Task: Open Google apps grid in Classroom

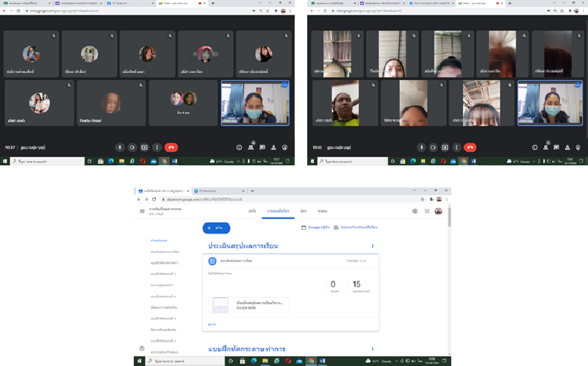Action: (x=426, y=211)
